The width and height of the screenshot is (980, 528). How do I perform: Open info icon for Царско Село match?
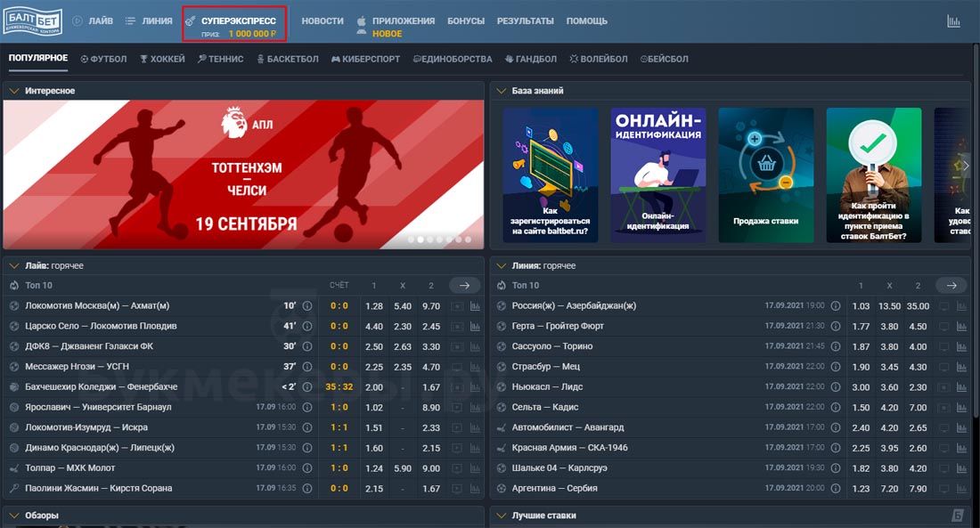[307, 326]
